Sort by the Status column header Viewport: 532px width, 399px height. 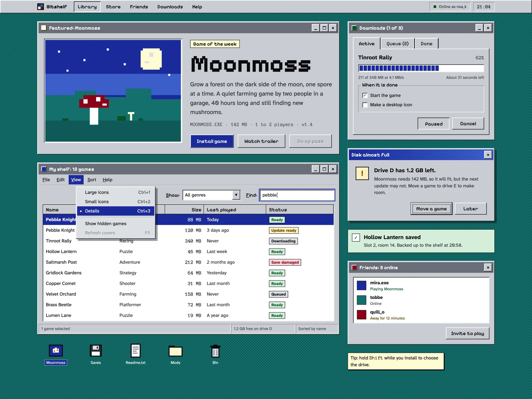click(300, 209)
